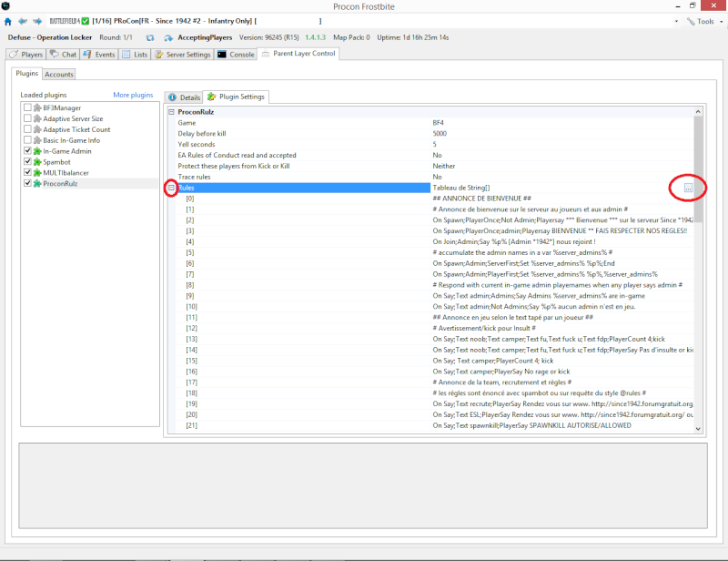Select rule index [12] Avertissement/kick pour Insult
This screenshot has height=561, width=728.
tap(434, 328)
